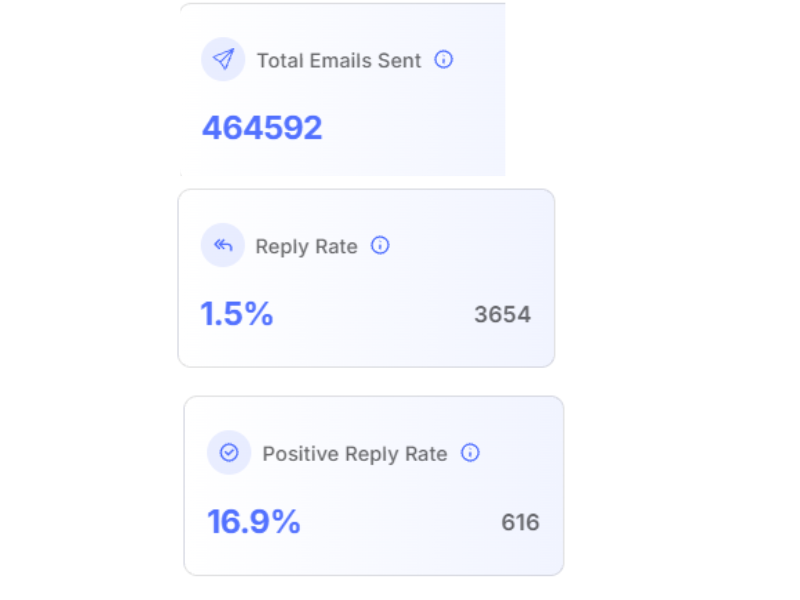Select the 16.9% positive reply percentage
This screenshot has height=600, width=800.
[254, 521]
